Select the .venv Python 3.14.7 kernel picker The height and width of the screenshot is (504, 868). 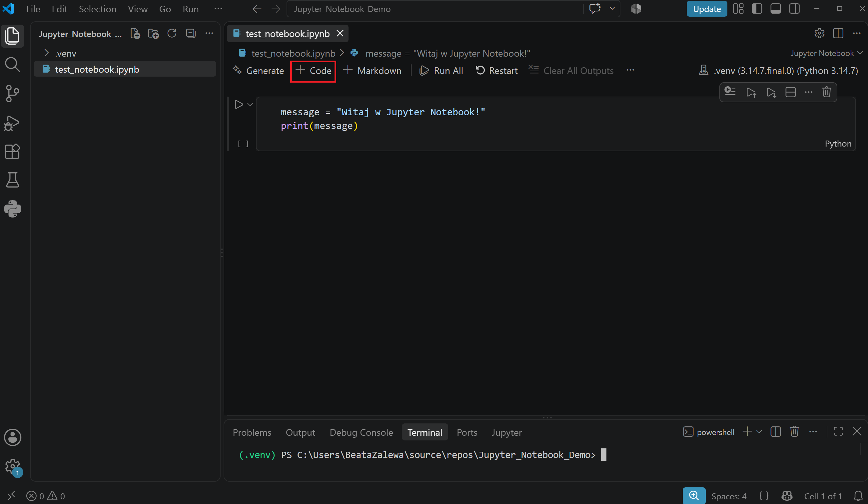coord(778,71)
